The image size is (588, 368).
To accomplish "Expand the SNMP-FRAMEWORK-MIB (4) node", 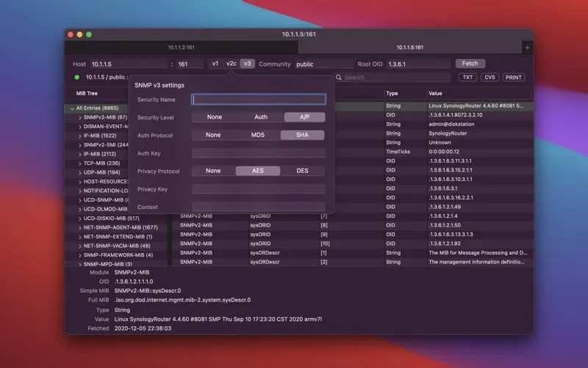I will click(x=80, y=255).
